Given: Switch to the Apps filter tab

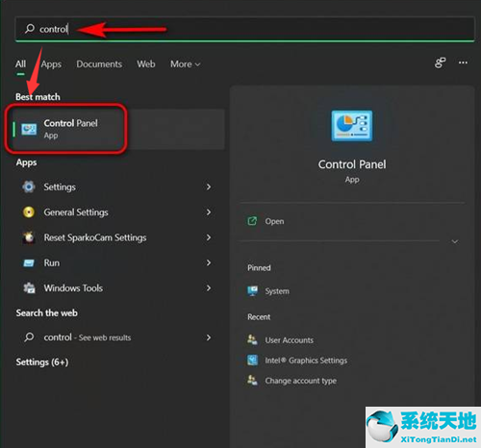Looking at the screenshot, I should coord(51,64).
